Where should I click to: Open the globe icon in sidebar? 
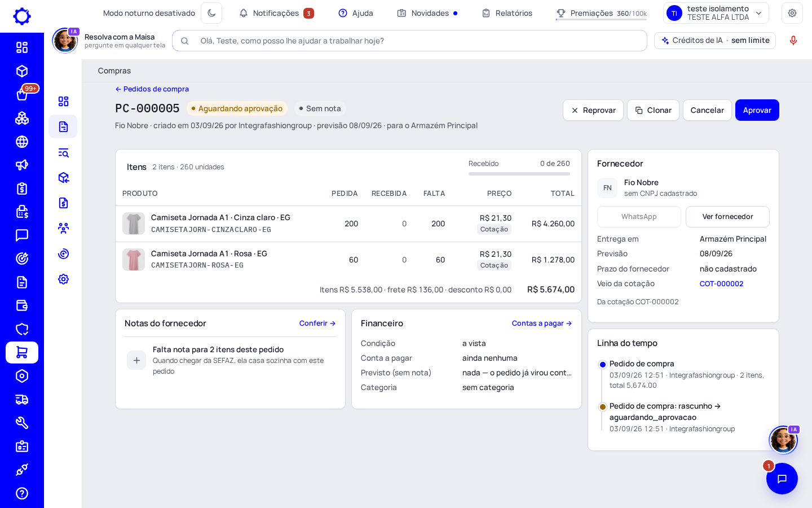(x=22, y=142)
